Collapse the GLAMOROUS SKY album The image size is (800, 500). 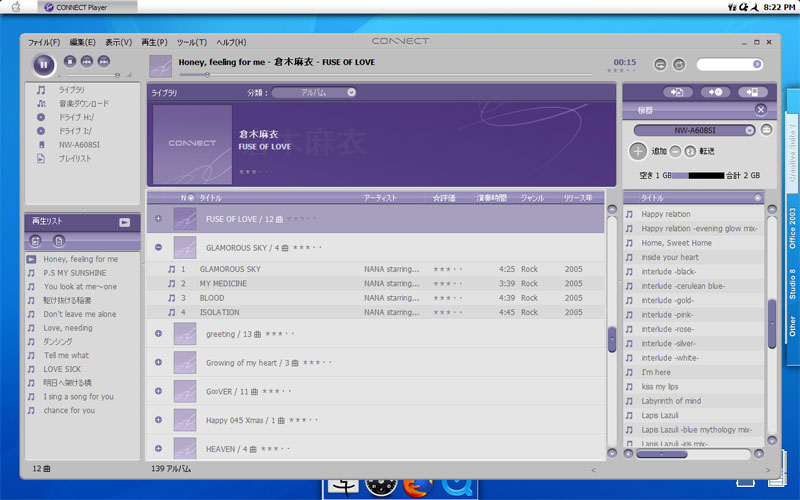158,247
